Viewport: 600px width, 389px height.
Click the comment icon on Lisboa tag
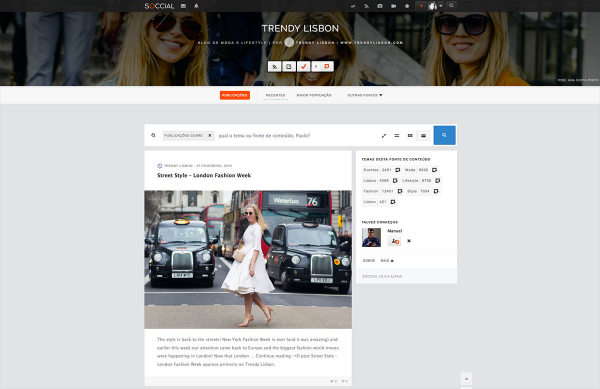(x=395, y=181)
